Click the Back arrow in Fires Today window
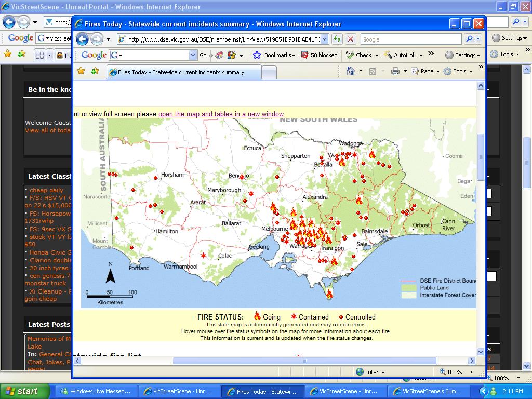Screen dimensions: 532x399 point(82,39)
